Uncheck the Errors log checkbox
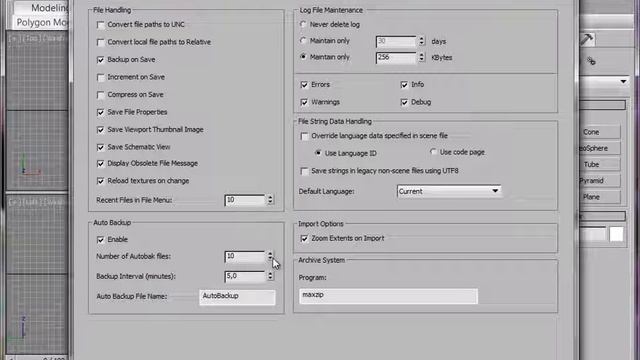 click(x=304, y=85)
